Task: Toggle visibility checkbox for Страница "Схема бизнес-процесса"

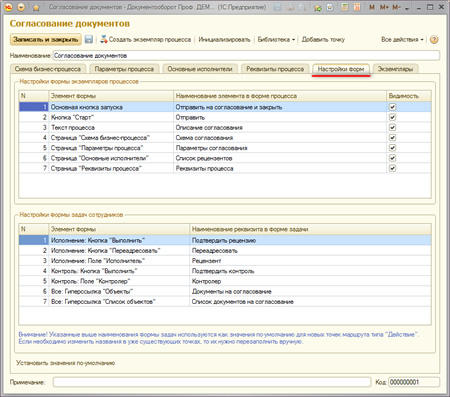Action: coord(392,138)
